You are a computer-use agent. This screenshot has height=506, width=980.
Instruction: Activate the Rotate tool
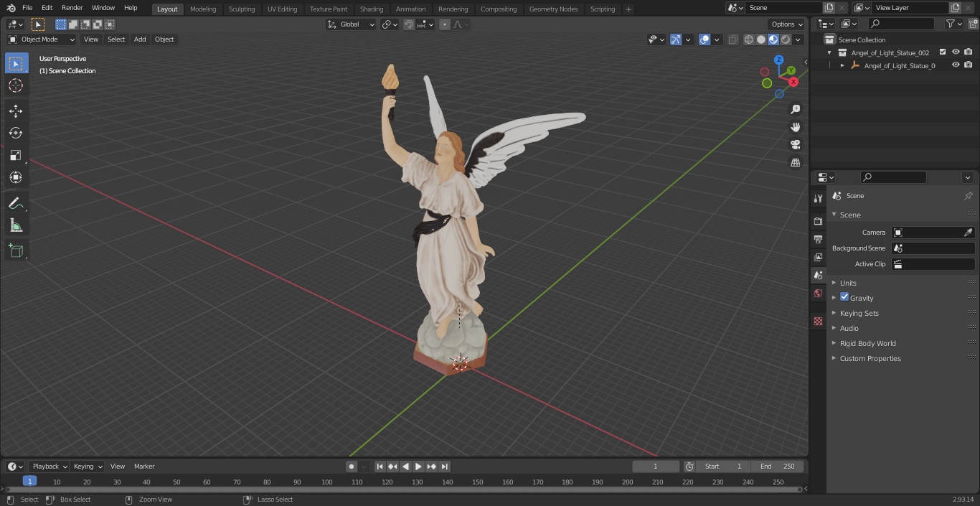click(16, 133)
